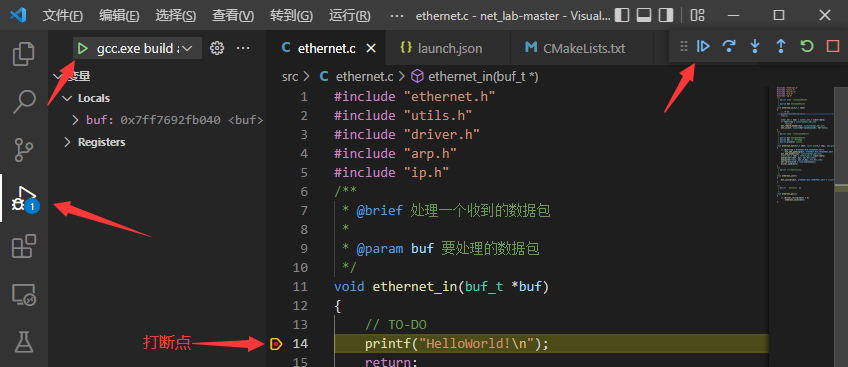The image size is (848, 367).
Task: Open debug view more actions ellipsis
Action: (243, 49)
